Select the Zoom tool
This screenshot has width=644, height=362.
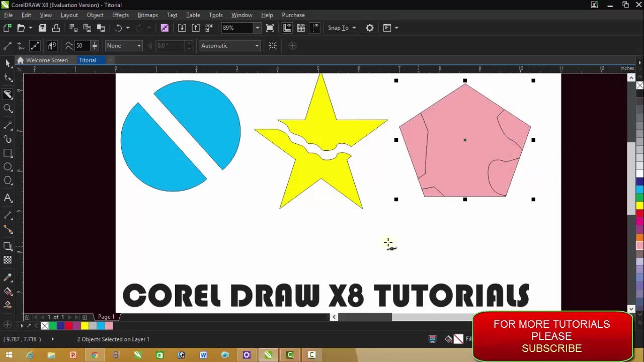point(8,108)
